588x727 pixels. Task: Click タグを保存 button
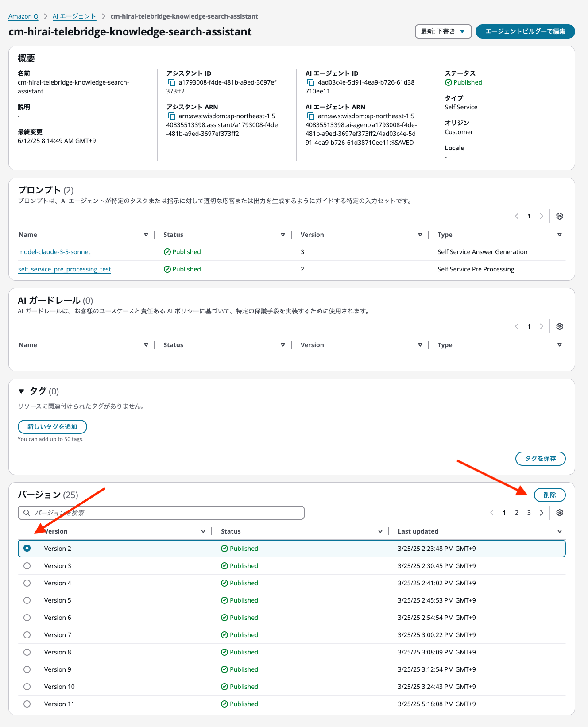point(541,459)
